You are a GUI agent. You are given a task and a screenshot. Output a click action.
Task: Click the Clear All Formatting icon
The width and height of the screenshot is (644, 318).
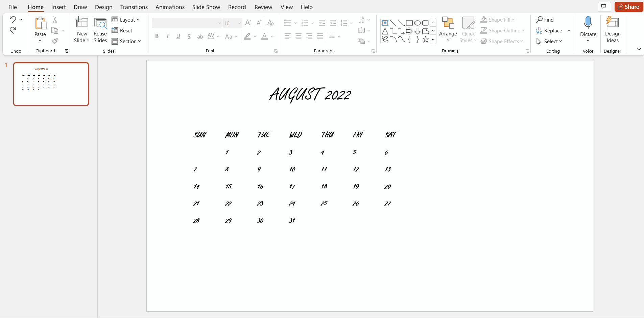(270, 23)
